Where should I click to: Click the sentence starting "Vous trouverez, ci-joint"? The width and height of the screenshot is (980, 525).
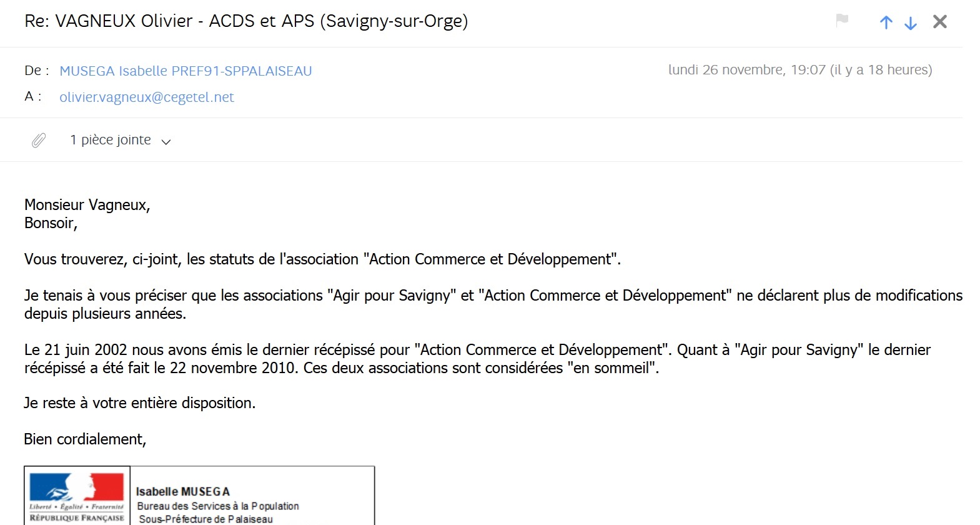(x=322, y=259)
